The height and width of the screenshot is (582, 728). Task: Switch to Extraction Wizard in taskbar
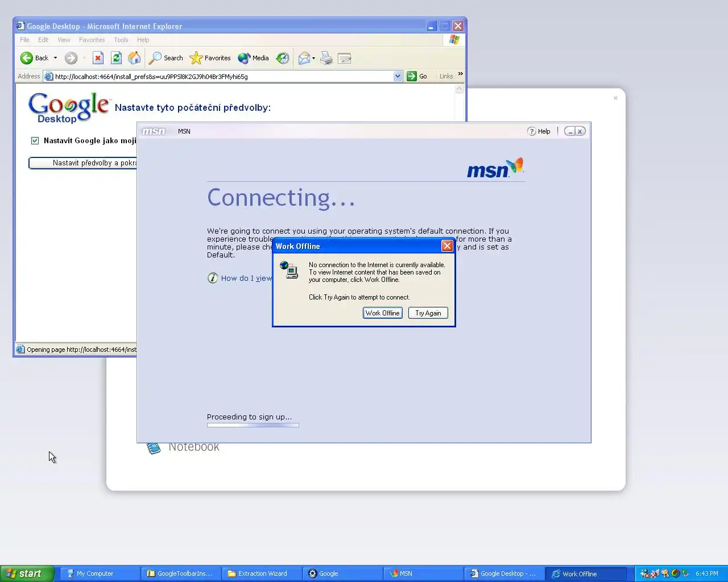[261, 573]
